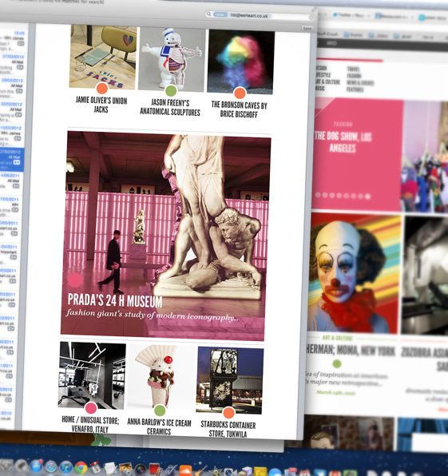
Task: Open the colorful dog show costumes image
Action: coord(425,157)
